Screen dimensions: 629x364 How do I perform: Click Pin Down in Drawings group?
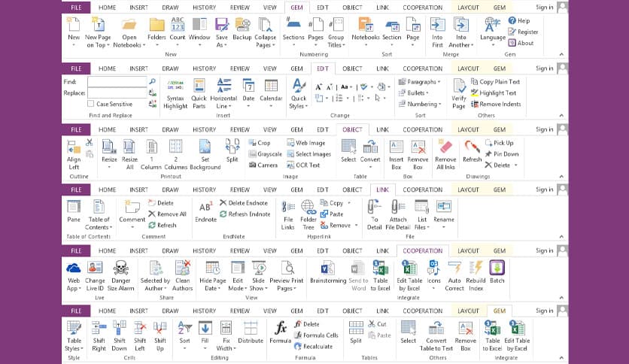[x=502, y=154]
